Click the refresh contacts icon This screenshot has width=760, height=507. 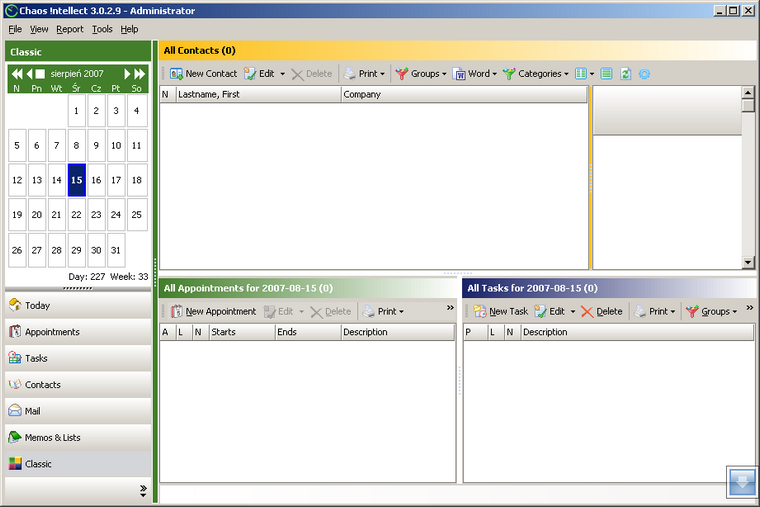626,74
